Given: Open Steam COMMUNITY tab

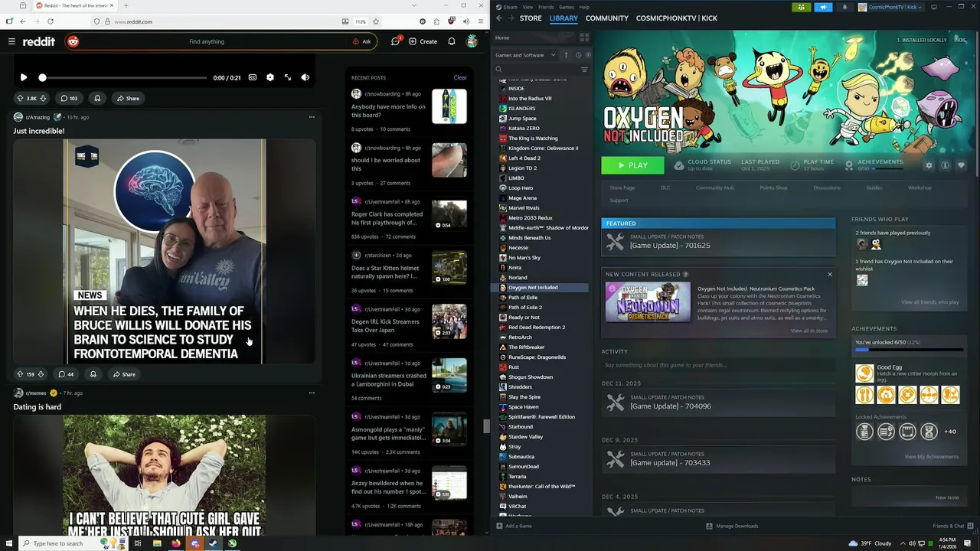Looking at the screenshot, I should coord(606,18).
